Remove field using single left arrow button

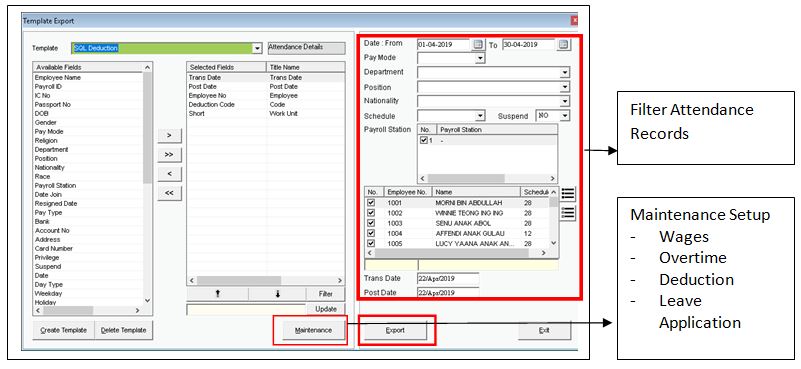pyautogui.click(x=169, y=174)
